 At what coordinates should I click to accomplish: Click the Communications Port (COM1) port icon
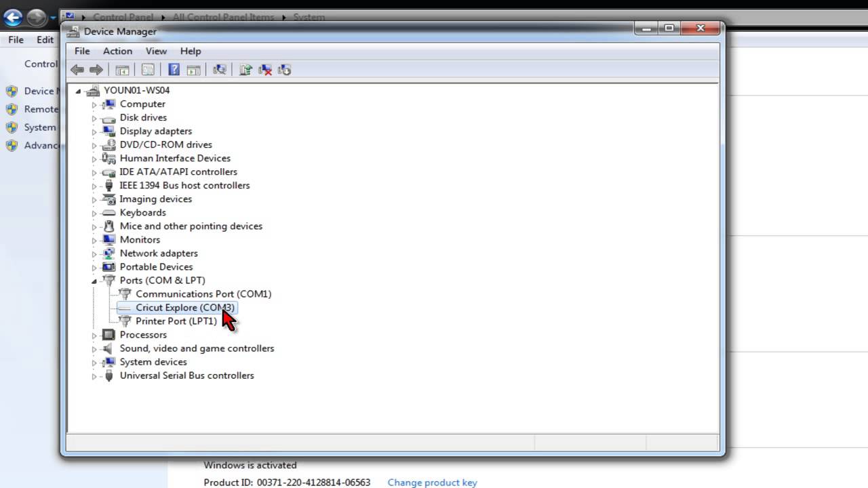(x=125, y=294)
